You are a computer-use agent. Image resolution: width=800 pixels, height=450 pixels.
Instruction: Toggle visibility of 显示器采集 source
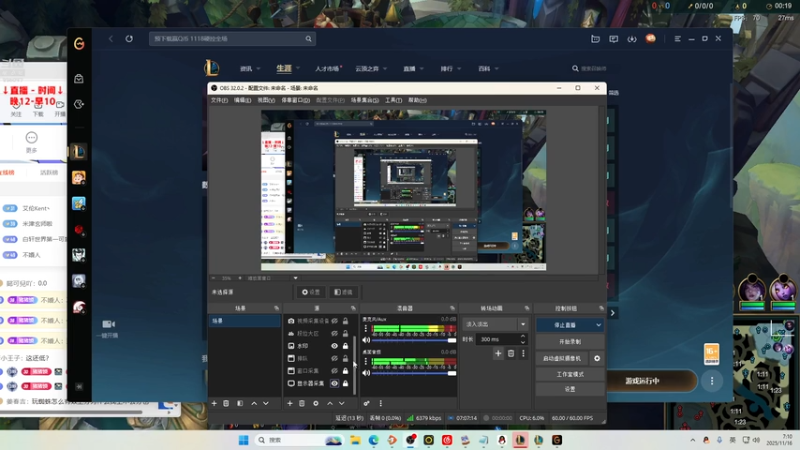(334, 383)
